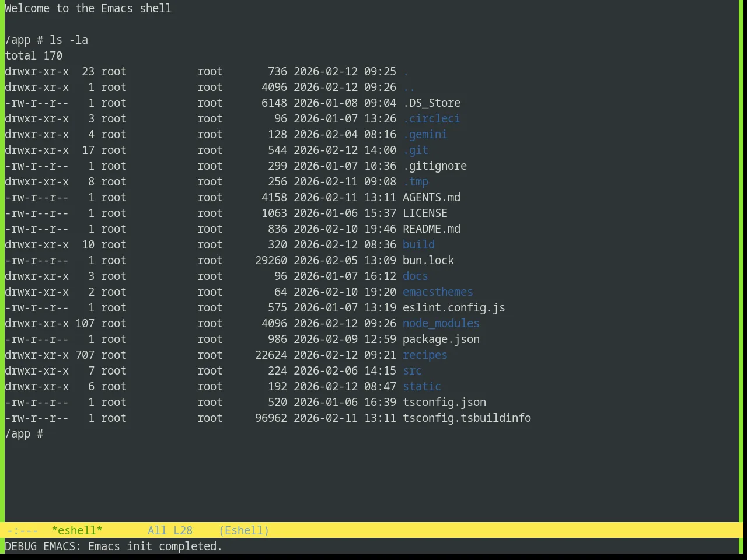Viewport: 747px width, 560px height.
Task: Select the src directory entry
Action: [x=412, y=371]
